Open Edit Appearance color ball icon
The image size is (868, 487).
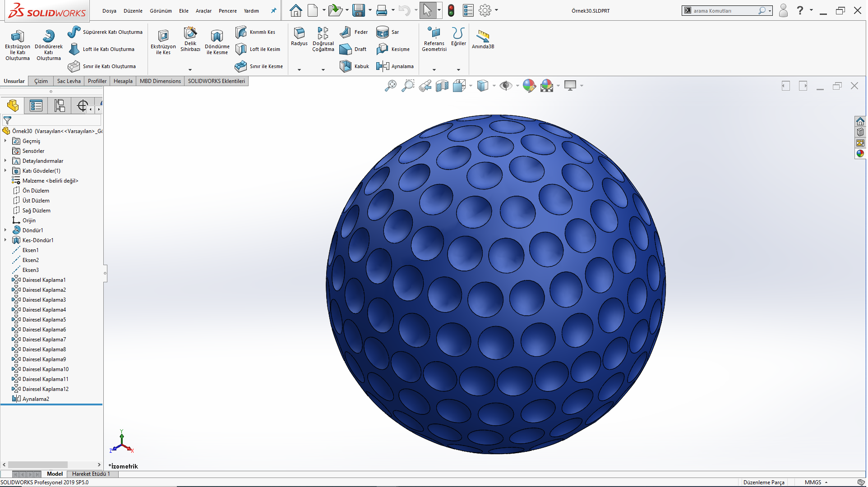point(529,86)
